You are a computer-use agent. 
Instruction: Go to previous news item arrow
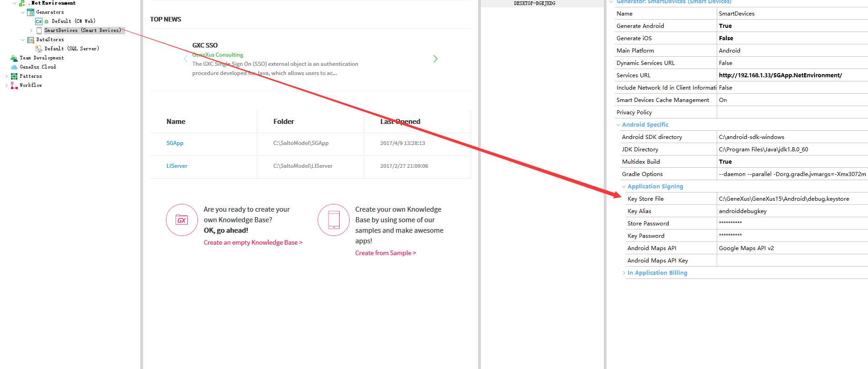point(186,59)
